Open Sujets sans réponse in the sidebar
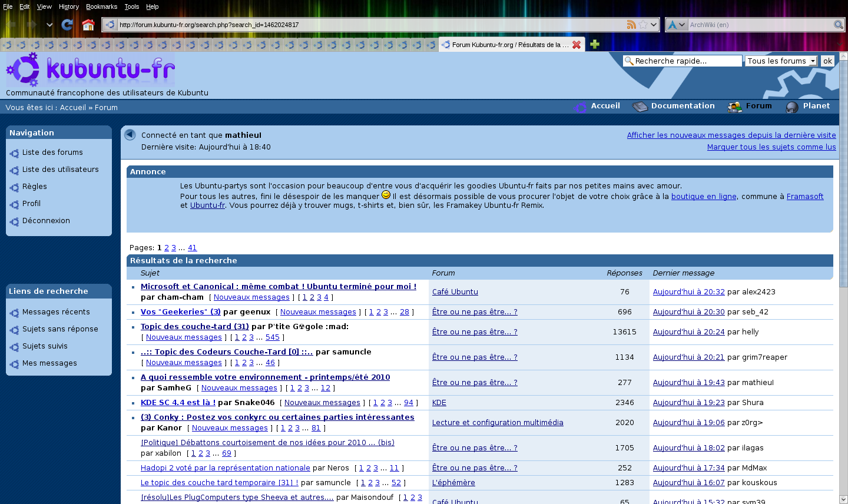This screenshot has width=848, height=504. (60, 329)
